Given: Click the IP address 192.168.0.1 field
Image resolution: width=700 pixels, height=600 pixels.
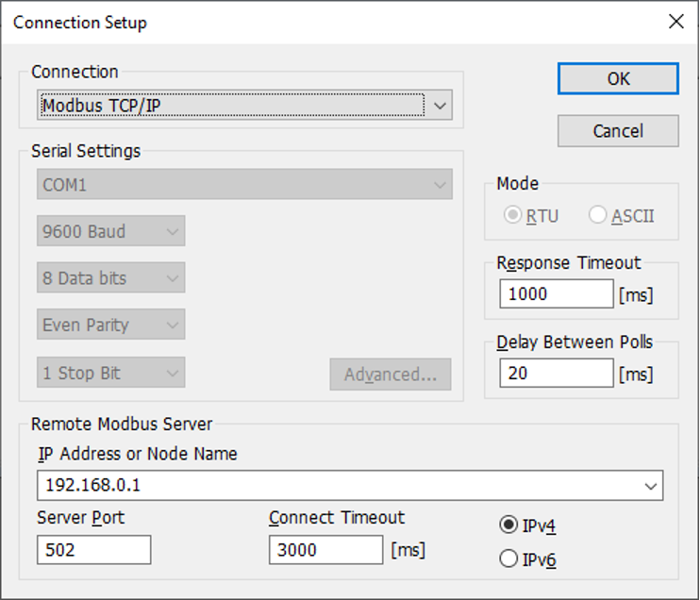Looking at the screenshot, I should (x=350, y=485).
